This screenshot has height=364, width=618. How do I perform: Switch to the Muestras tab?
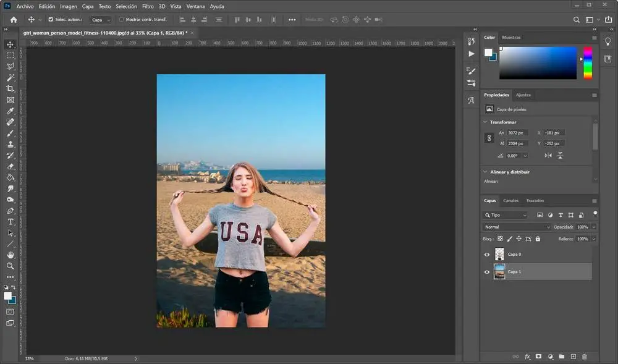(x=511, y=38)
